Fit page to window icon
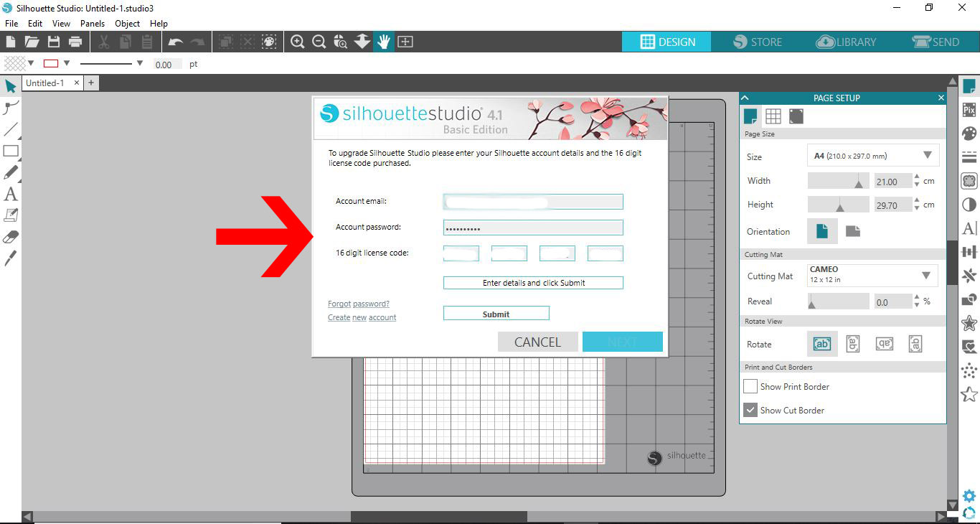980x524 pixels. 405,42
